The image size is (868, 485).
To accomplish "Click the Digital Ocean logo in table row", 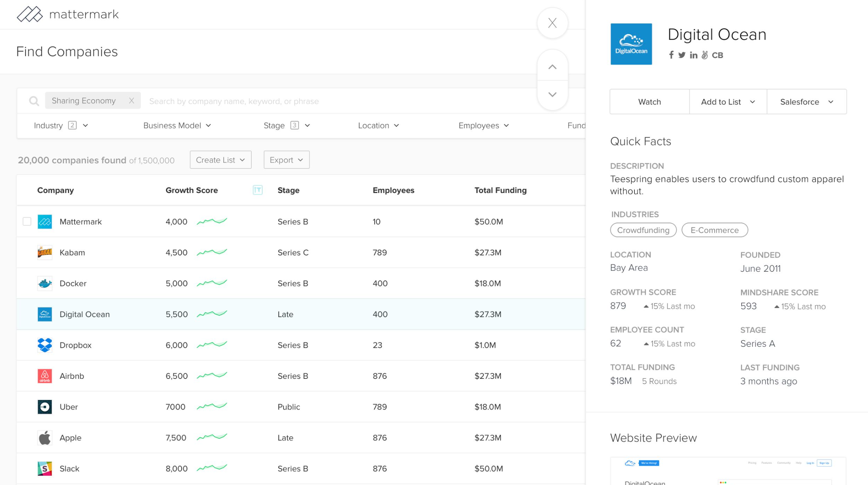I will [45, 314].
